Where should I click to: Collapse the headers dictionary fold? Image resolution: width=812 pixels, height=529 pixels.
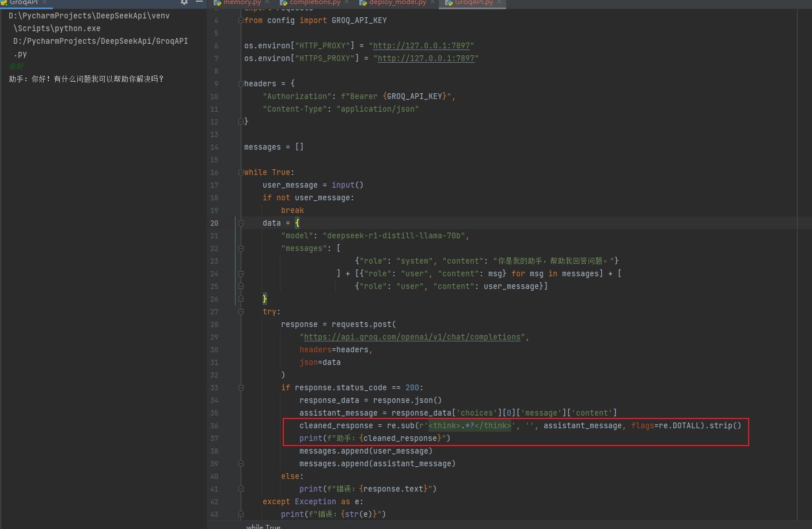241,84
